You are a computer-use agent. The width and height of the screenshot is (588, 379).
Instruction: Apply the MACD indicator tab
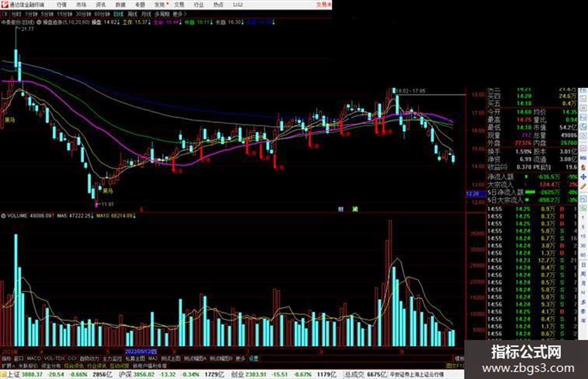click(x=34, y=358)
